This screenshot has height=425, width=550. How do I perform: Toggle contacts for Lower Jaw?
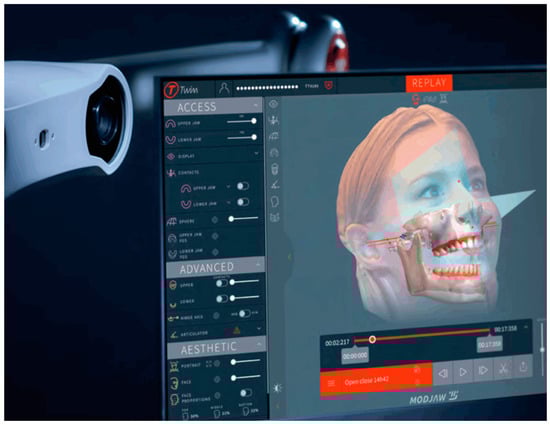[243, 202]
